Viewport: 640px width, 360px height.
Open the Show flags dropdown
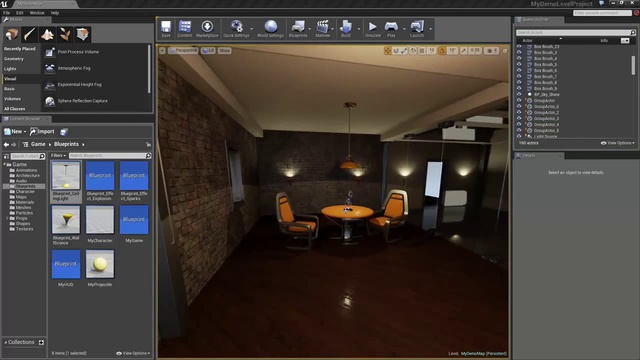[x=224, y=51]
